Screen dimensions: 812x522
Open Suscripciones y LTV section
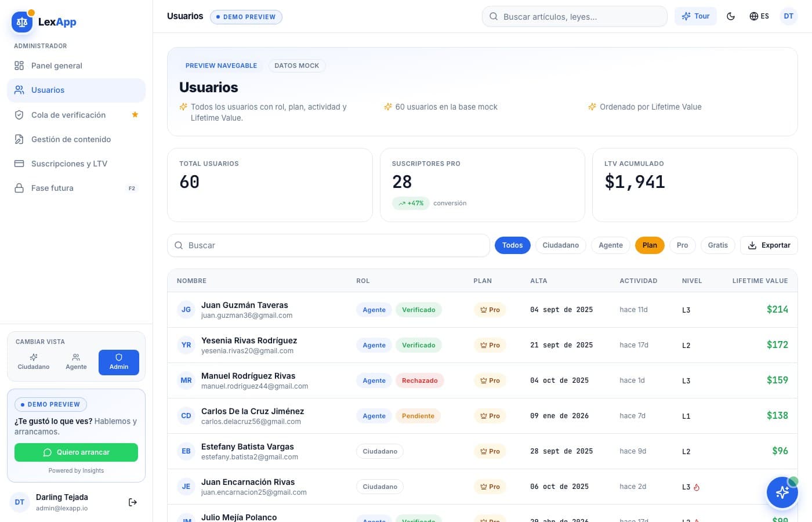click(x=76, y=164)
